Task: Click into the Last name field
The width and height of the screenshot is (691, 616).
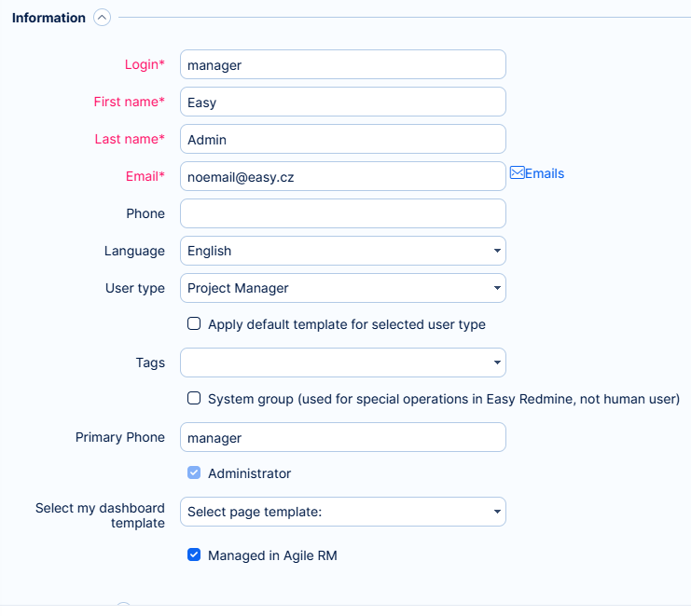Action: [x=342, y=139]
